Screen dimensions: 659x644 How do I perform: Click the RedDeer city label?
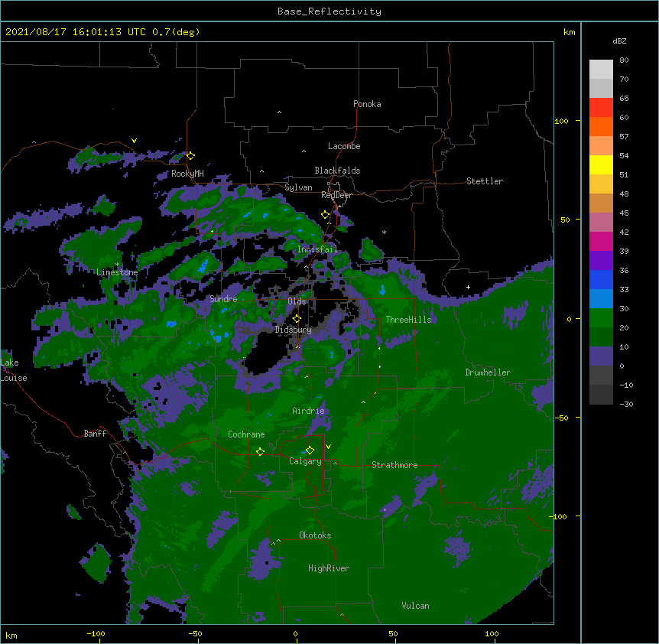pos(336,195)
